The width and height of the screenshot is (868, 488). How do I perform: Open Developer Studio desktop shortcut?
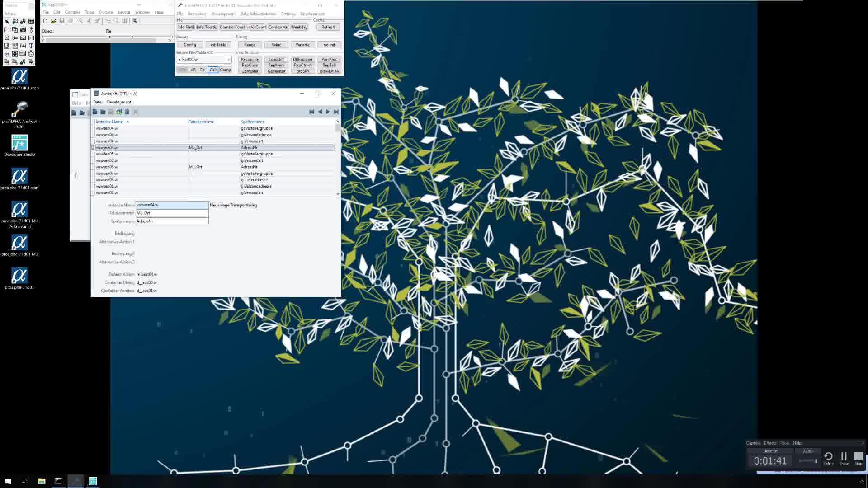click(19, 146)
